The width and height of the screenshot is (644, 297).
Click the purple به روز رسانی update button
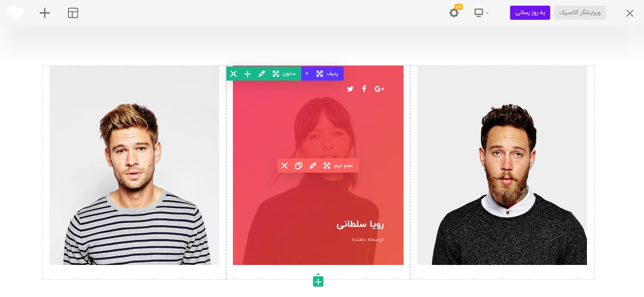530,13
